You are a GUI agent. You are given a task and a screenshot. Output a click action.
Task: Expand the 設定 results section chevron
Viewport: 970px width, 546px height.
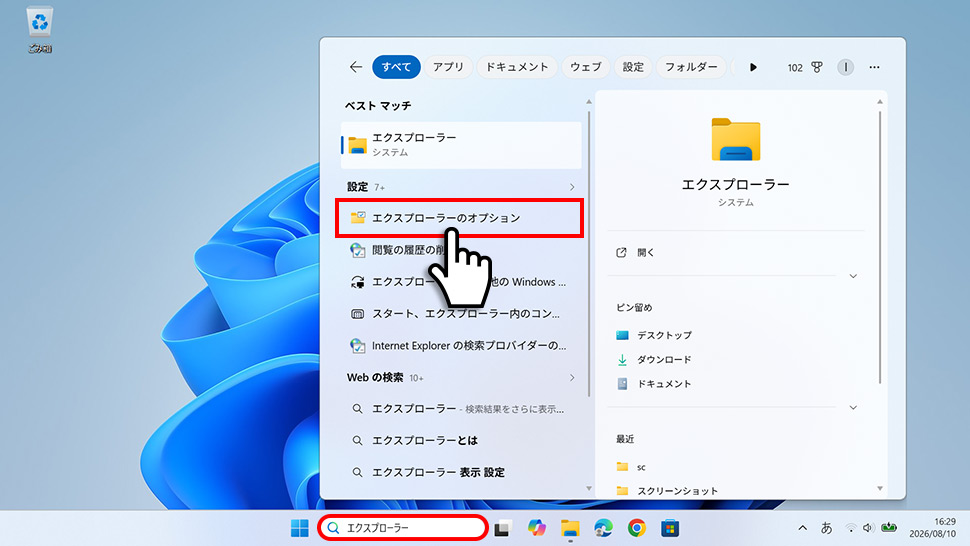click(x=572, y=187)
